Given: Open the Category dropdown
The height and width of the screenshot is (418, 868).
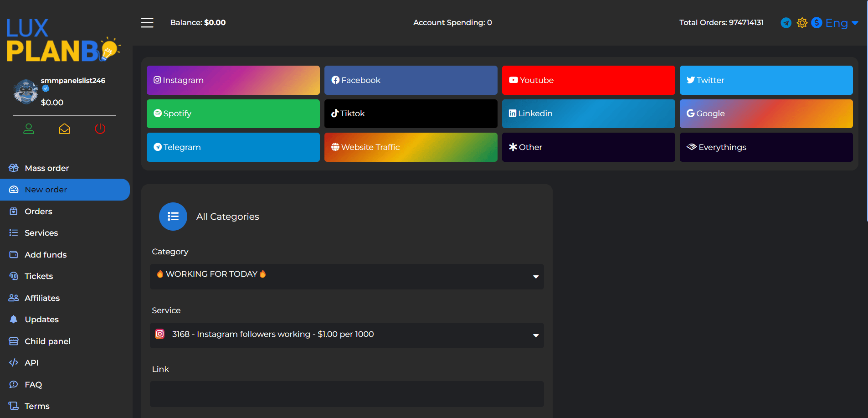Looking at the screenshot, I should [347, 277].
